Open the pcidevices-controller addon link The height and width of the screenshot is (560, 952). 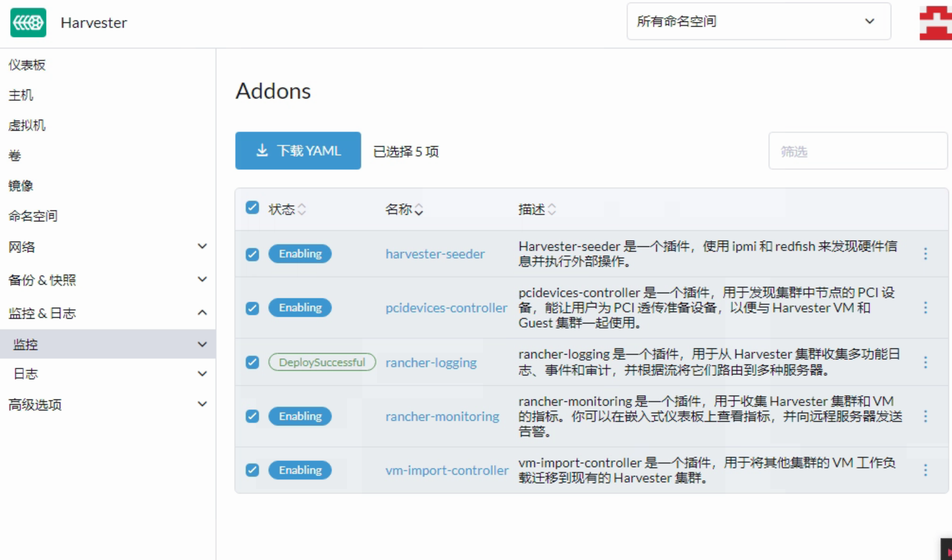(x=446, y=308)
